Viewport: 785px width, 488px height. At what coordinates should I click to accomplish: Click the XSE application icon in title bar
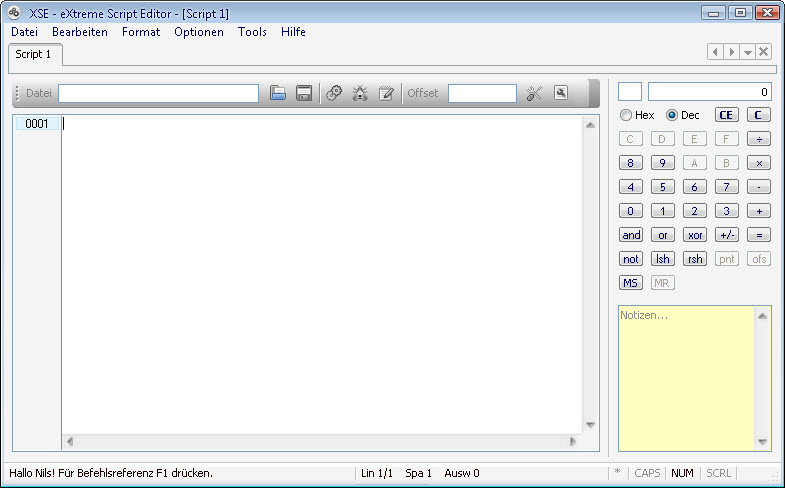(x=14, y=13)
